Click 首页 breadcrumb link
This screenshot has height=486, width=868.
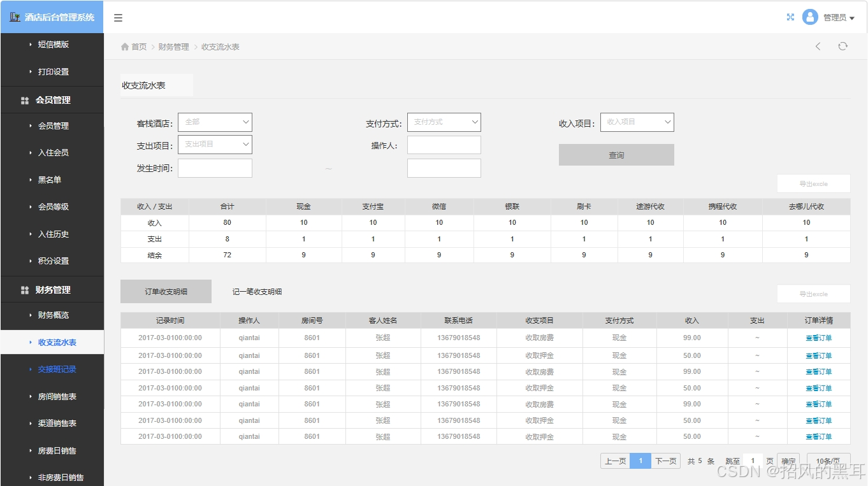[139, 47]
